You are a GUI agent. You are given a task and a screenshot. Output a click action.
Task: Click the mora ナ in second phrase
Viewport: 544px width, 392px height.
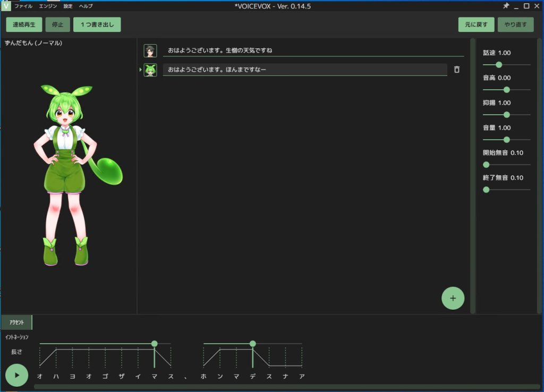[285, 377]
